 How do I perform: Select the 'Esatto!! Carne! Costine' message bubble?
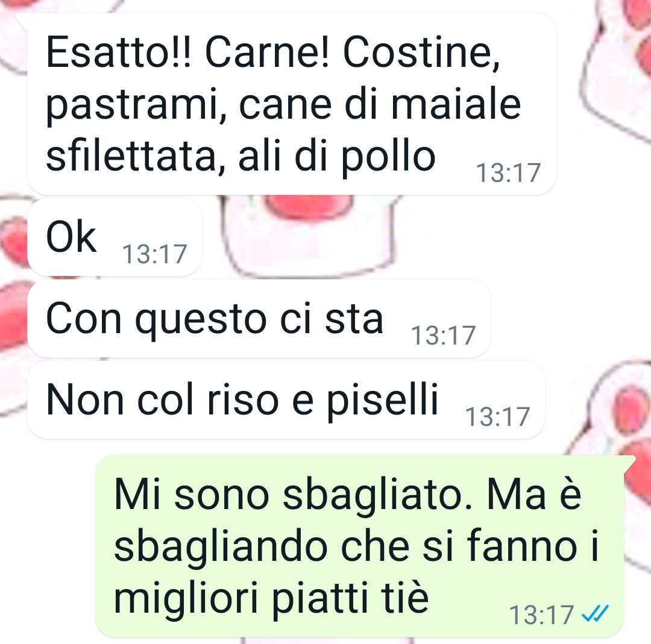292,104
